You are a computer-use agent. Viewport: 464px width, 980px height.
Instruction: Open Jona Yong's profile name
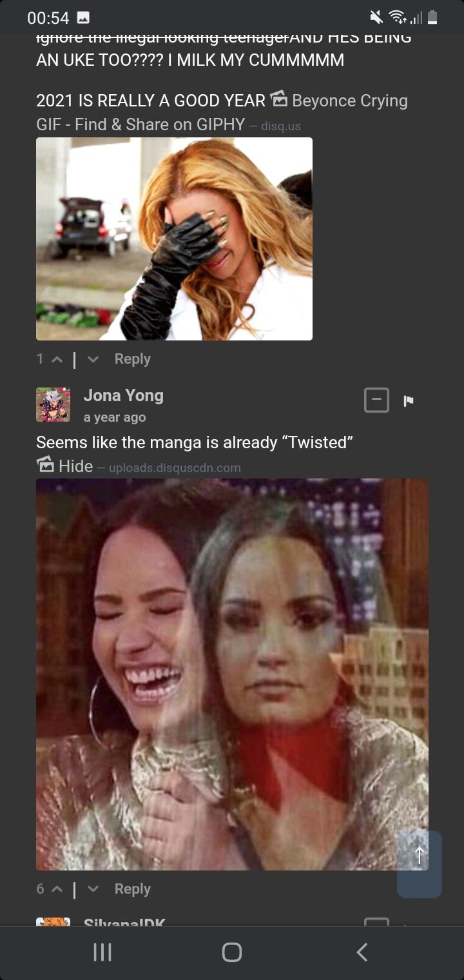coord(124,395)
